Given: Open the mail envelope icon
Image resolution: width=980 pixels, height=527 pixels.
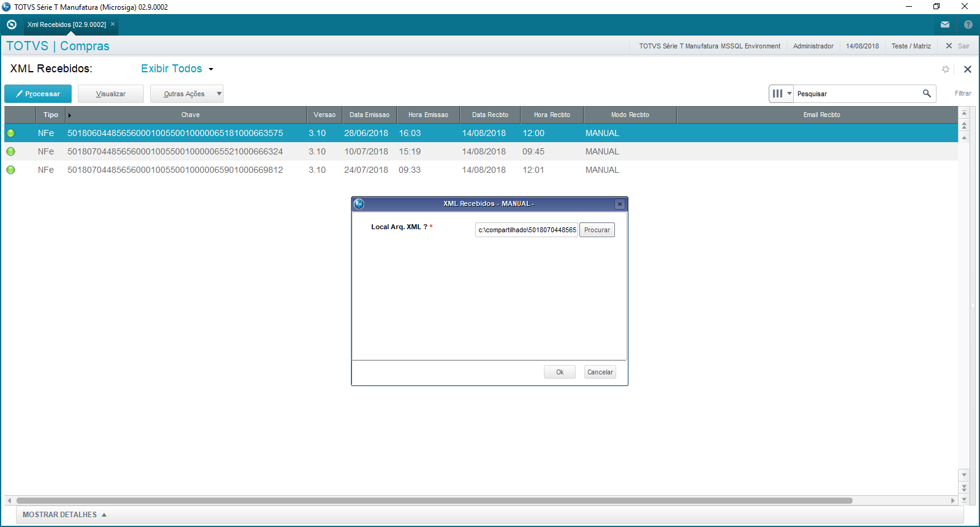Looking at the screenshot, I should coord(945,25).
